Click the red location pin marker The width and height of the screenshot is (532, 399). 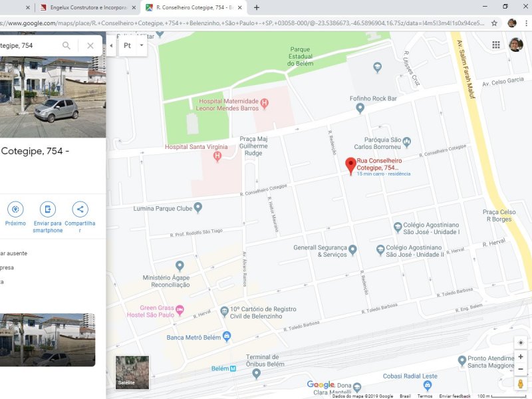click(350, 166)
